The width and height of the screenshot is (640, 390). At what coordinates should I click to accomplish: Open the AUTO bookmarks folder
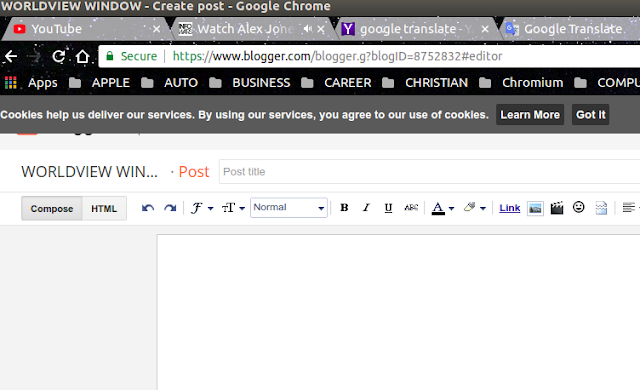[x=169, y=83]
